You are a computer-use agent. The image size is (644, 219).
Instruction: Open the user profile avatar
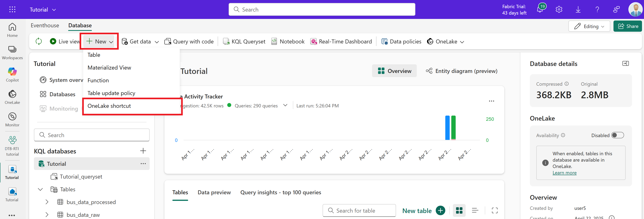pyautogui.click(x=635, y=10)
